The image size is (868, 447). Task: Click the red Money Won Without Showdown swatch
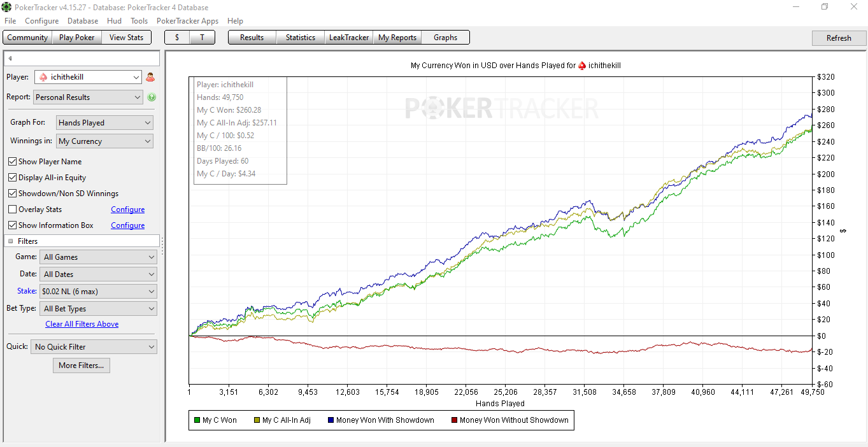pyautogui.click(x=454, y=420)
